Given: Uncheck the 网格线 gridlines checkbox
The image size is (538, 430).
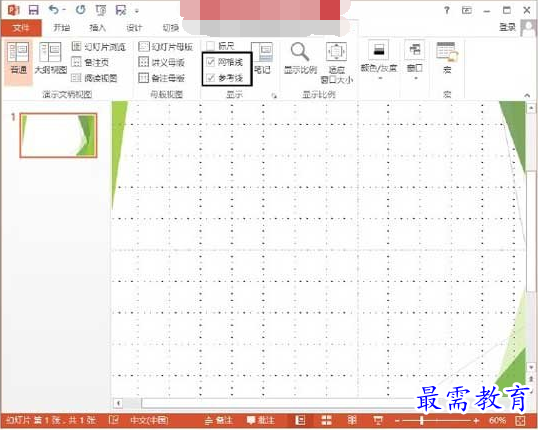Looking at the screenshot, I should pyautogui.click(x=211, y=62).
